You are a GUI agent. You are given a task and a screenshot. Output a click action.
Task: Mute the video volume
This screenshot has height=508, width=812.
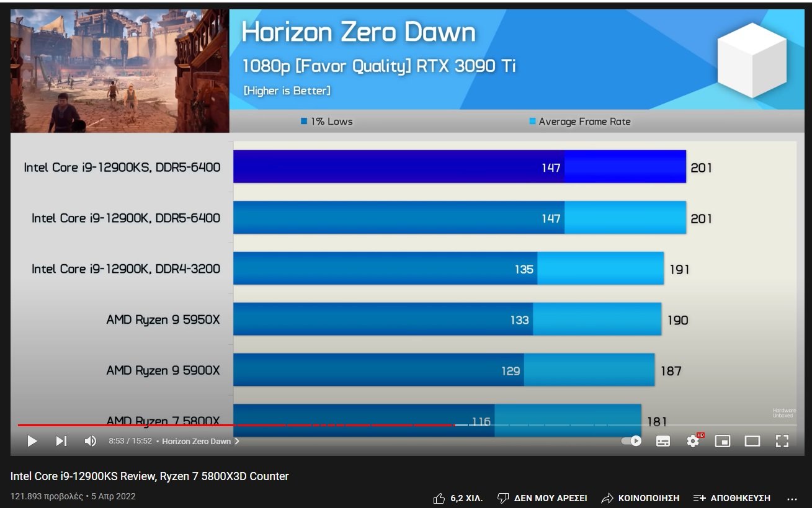click(x=91, y=441)
